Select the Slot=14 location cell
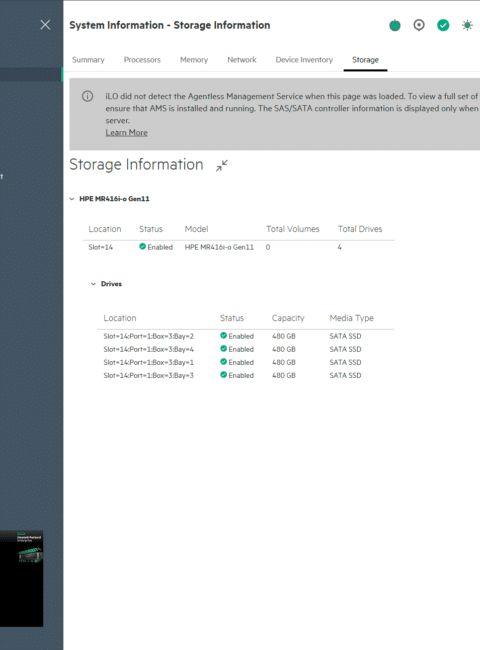Image resolution: width=480 pixels, height=650 pixels. 100,247
